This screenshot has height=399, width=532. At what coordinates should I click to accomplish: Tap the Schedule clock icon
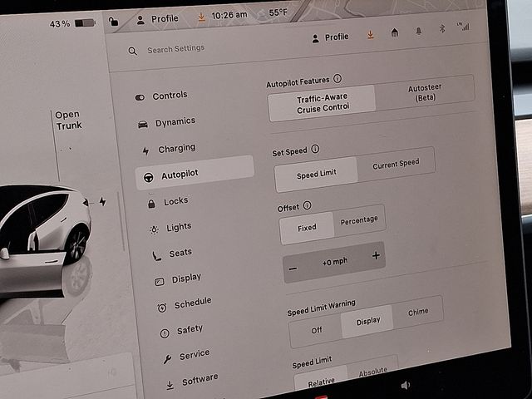162,308
